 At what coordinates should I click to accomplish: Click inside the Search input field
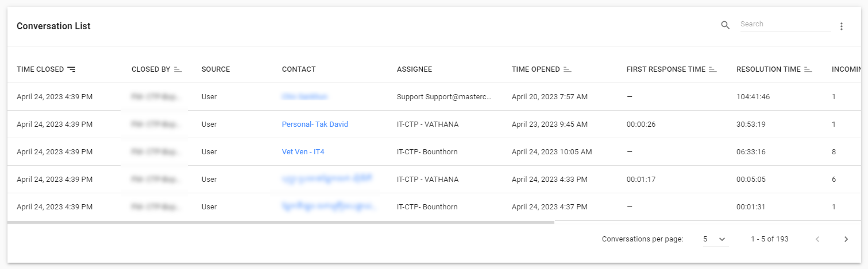coord(785,24)
